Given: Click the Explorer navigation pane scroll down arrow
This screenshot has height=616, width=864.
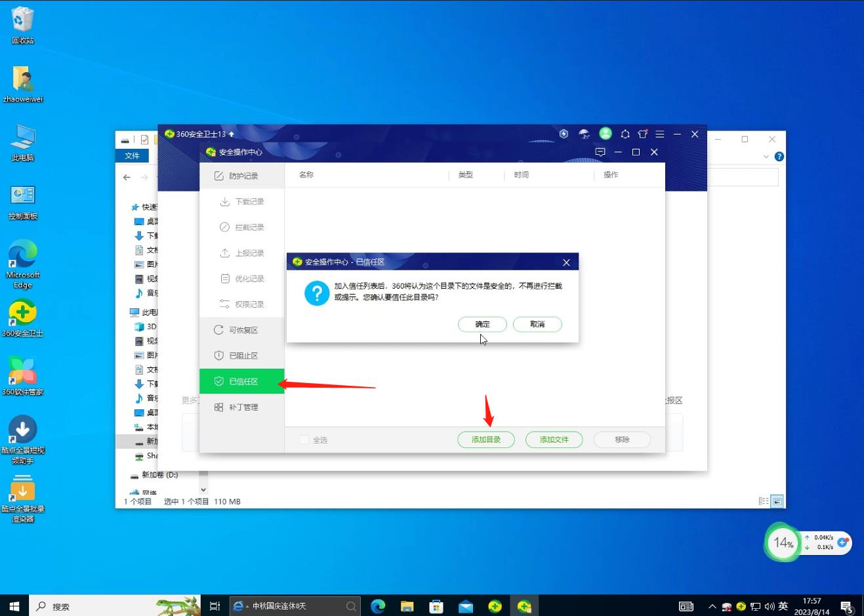Looking at the screenshot, I should tap(203, 489).
